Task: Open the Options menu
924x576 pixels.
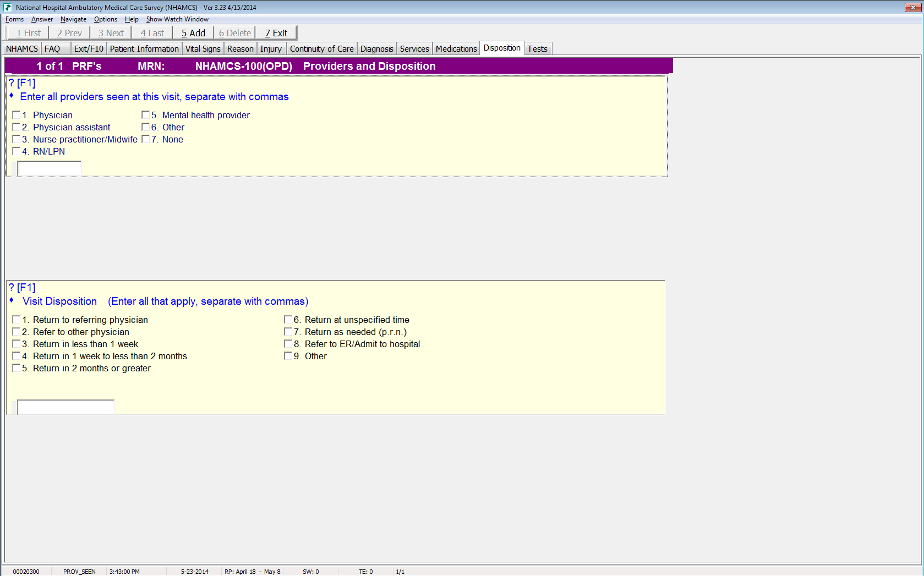Action: tap(106, 19)
